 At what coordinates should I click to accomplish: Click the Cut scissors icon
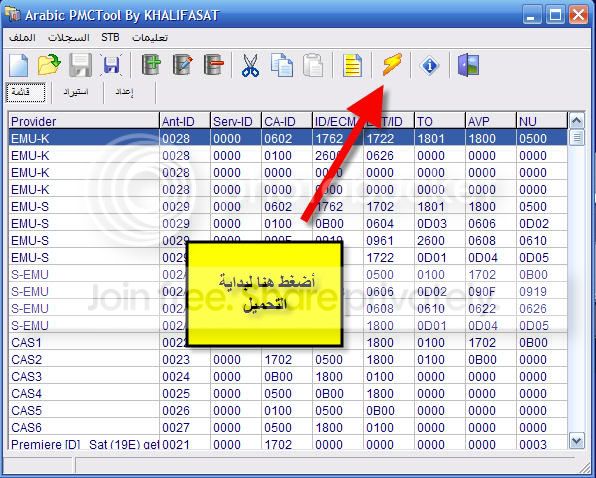(x=250, y=65)
